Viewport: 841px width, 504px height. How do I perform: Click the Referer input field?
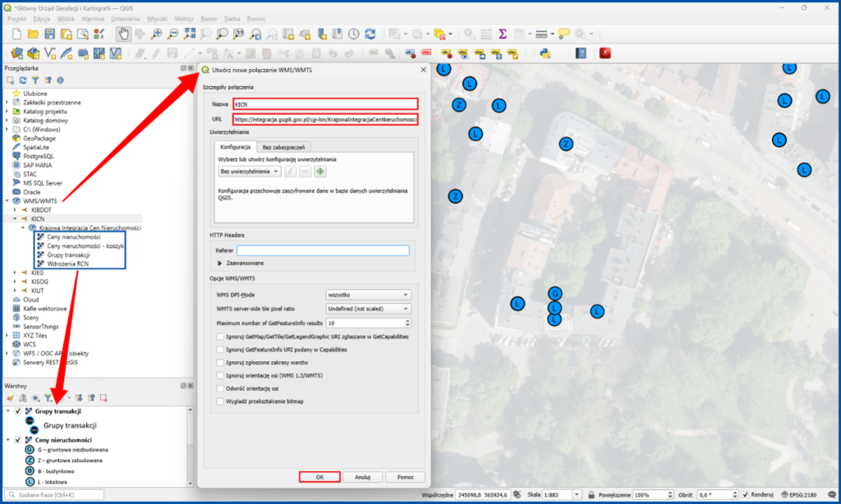click(x=323, y=250)
